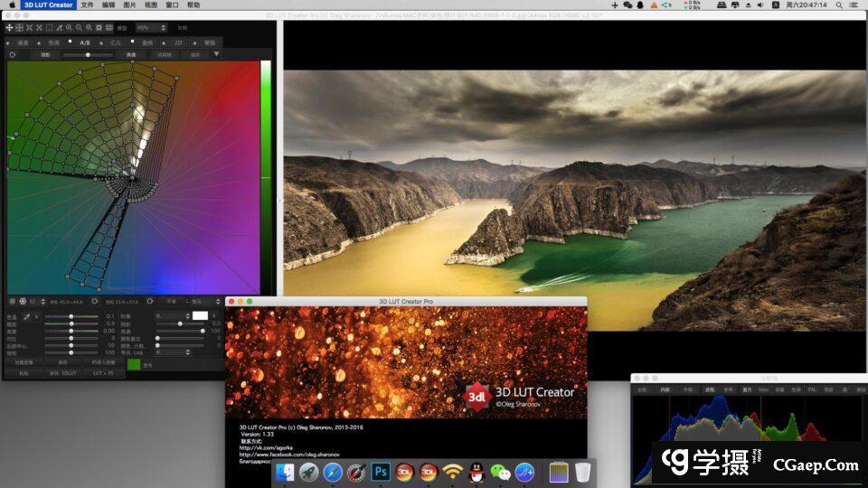Open Safari from the Dock

click(x=333, y=472)
